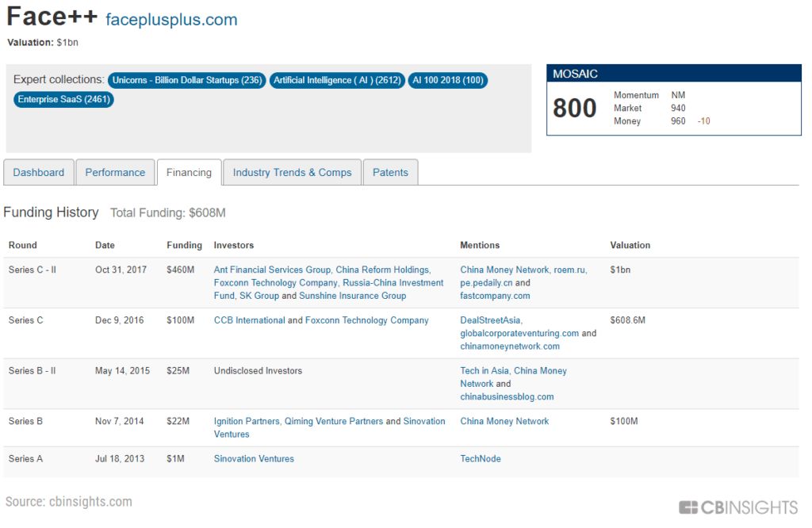
Task: Open pe.pedaily.cn mention link
Action: 486,283
